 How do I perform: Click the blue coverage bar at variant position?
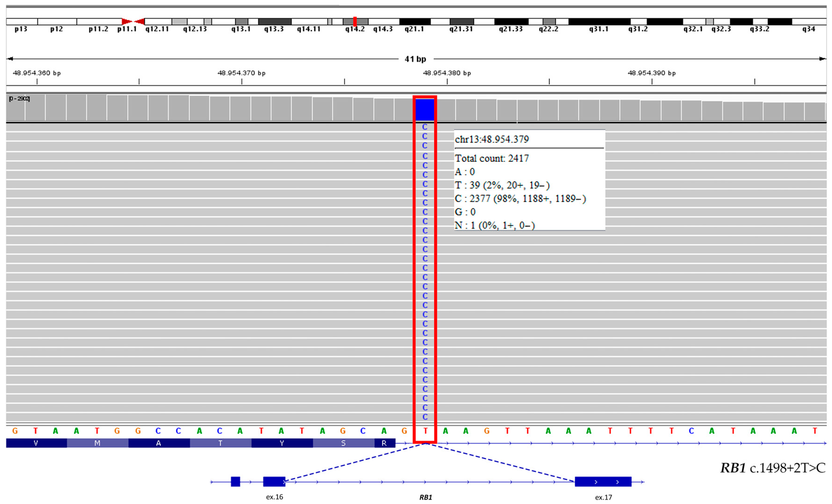click(425, 109)
